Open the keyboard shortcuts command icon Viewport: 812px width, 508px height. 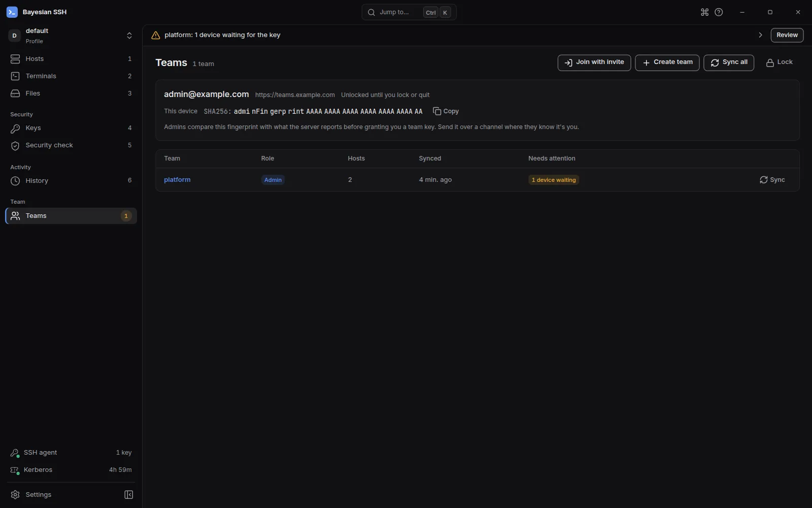[704, 12]
